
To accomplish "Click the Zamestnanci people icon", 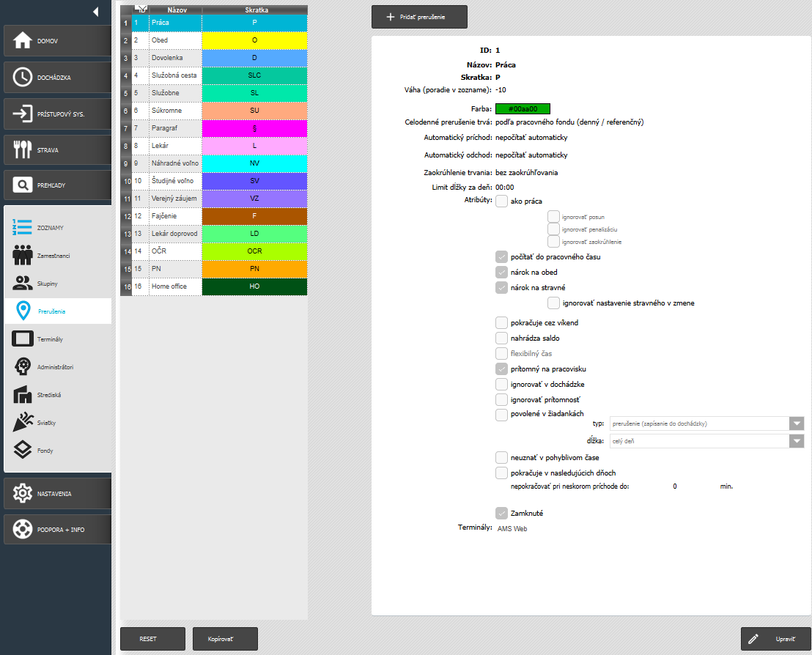I will coord(23,256).
